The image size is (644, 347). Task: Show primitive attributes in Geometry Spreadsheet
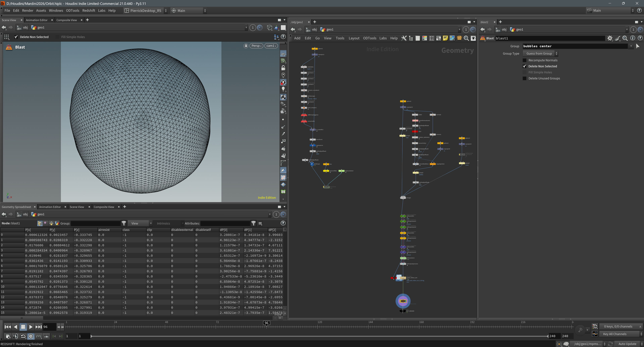pyautogui.click(x=51, y=223)
